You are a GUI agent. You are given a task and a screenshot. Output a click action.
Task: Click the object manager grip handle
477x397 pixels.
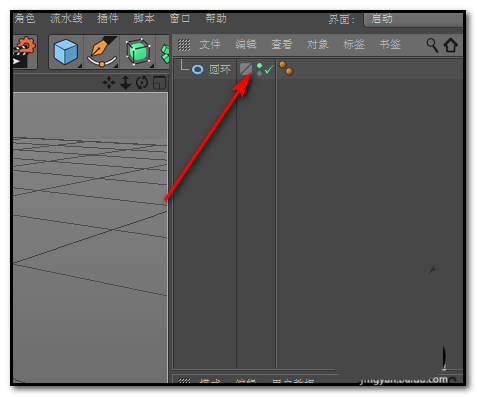click(x=184, y=45)
